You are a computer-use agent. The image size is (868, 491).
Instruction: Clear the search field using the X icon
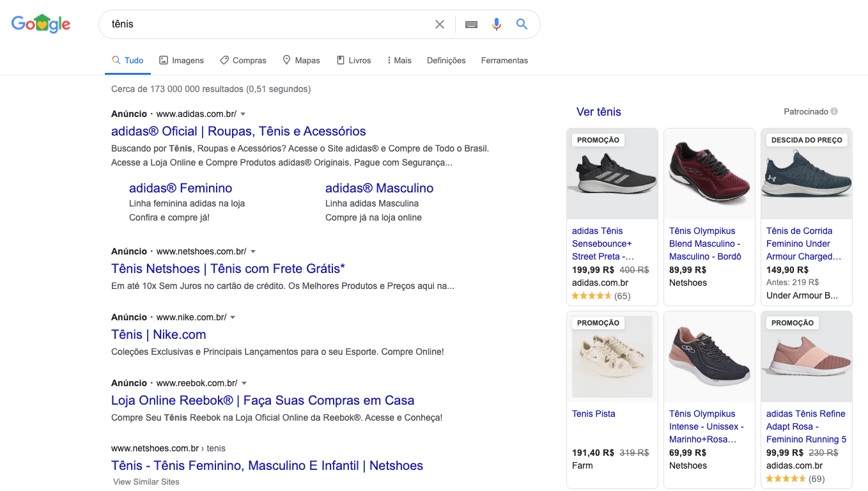[439, 24]
